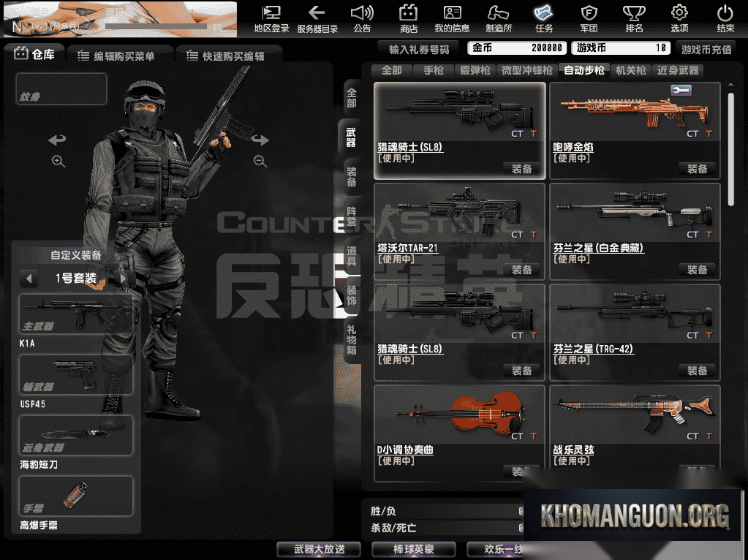Viewport: 748px width, 560px height.
Task: Click the wrench icon on 咆哮金焰
Action: coord(681,90)
